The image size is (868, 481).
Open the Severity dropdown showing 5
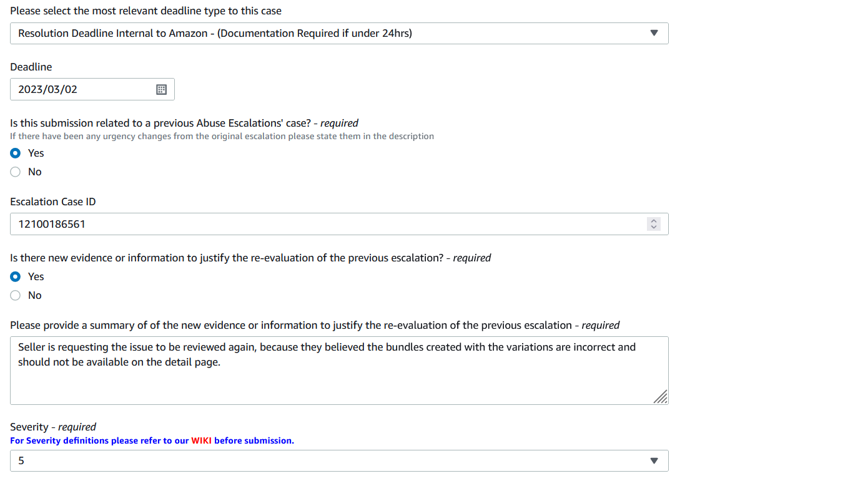pos(339,460)
